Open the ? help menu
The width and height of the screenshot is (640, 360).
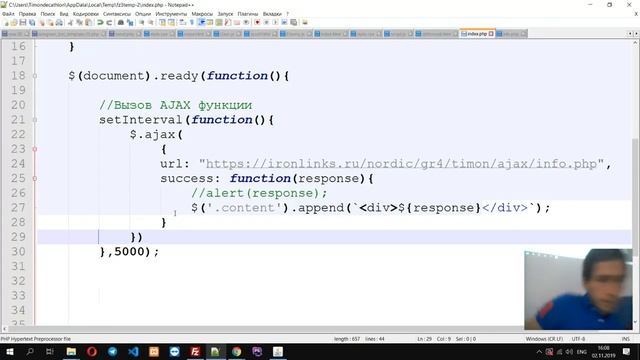point(287,14)
